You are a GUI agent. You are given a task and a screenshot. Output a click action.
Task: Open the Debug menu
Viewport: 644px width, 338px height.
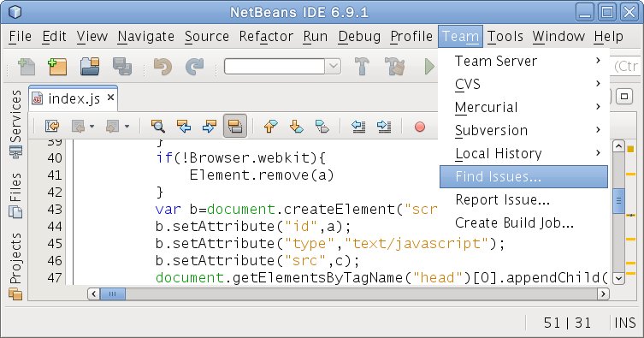359,36
